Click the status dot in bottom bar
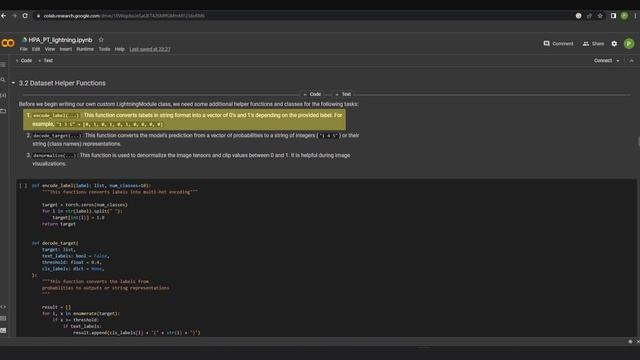 (630, 342)
